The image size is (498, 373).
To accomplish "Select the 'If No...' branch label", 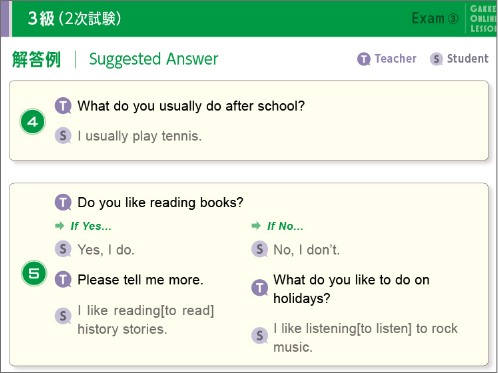I will 285,226.
